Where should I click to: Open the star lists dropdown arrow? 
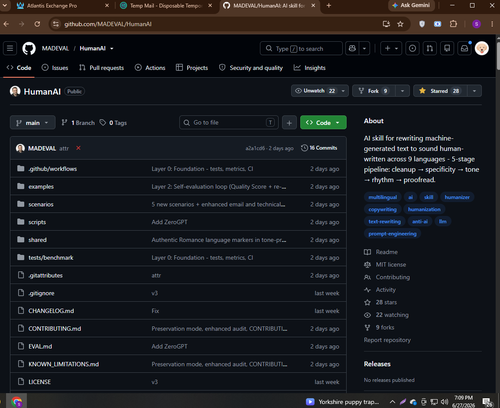point(474,91)
